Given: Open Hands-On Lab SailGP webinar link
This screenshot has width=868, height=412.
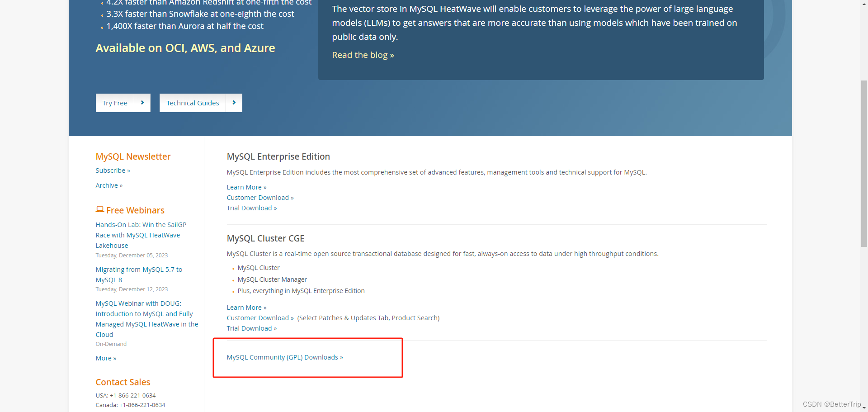Looking at the screenshot, I should point(141,235).
